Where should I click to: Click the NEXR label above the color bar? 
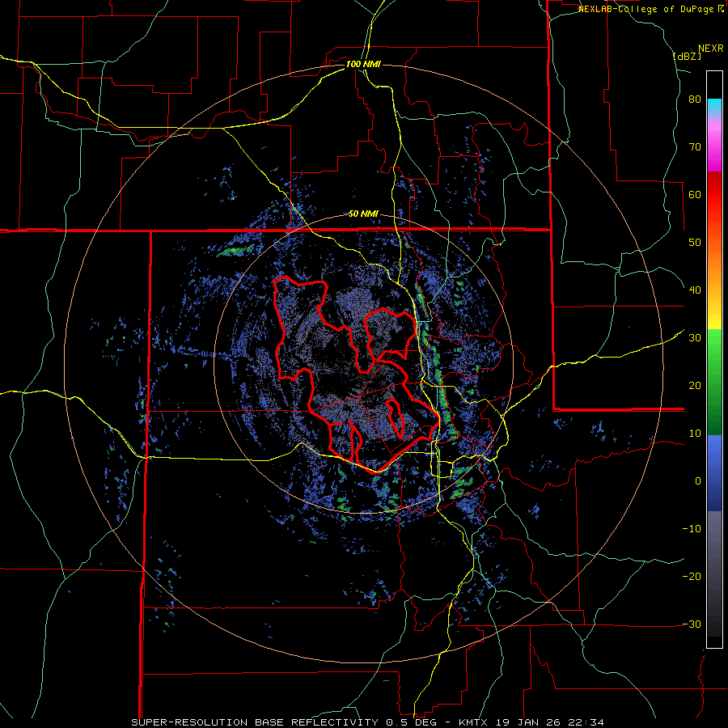tap(711, 49)
